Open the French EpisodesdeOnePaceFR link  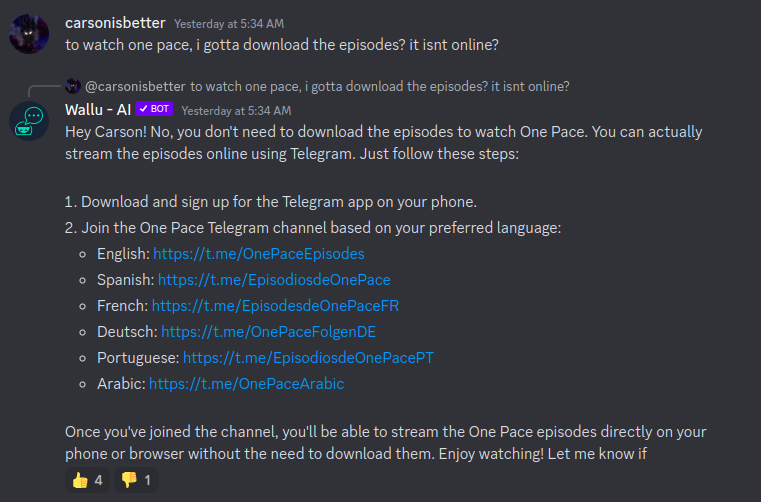click(275, 306)
